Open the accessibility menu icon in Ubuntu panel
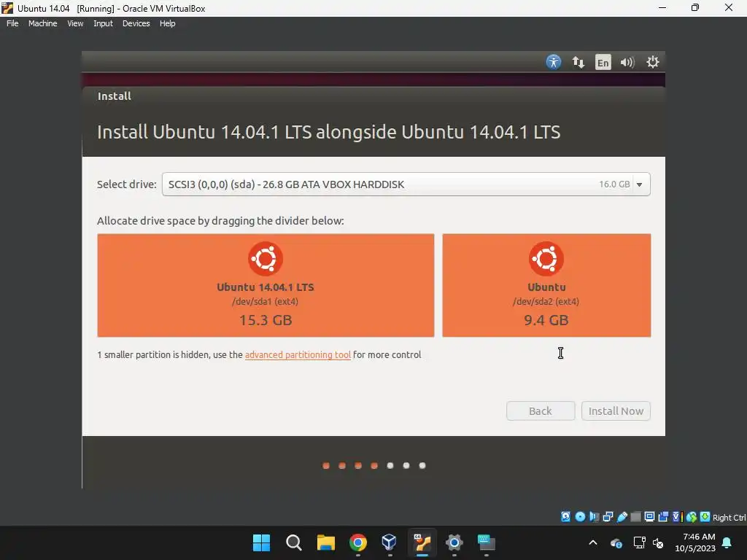Screen dimensions: 747x560 click(x=553, y=62)
